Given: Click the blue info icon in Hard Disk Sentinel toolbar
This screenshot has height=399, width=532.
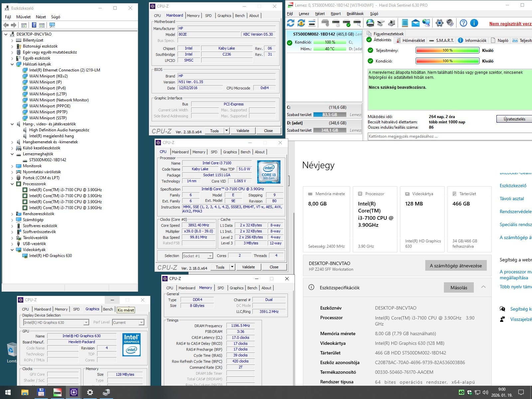Looking at the screenshot, I should [x=474, y=23].
